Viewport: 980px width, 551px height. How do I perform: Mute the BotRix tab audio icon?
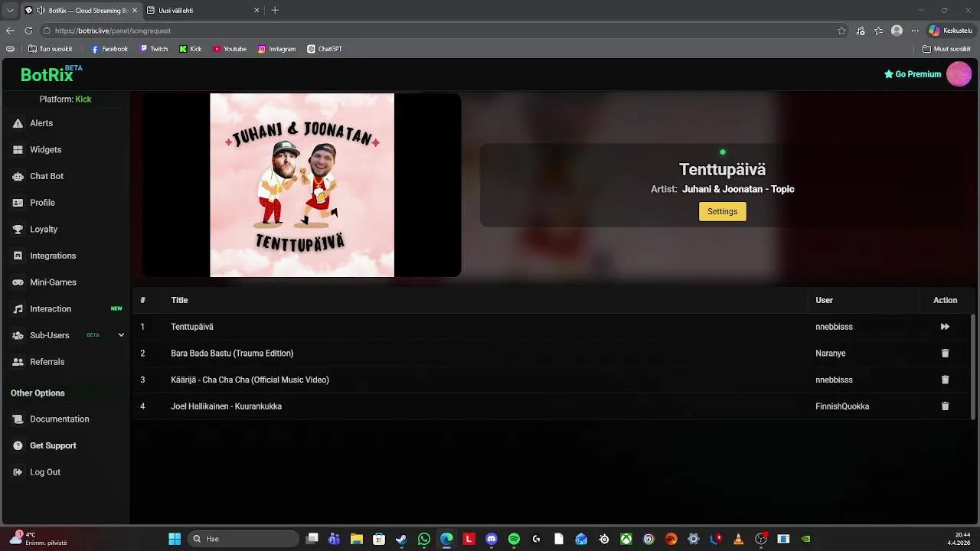point(41,11)
